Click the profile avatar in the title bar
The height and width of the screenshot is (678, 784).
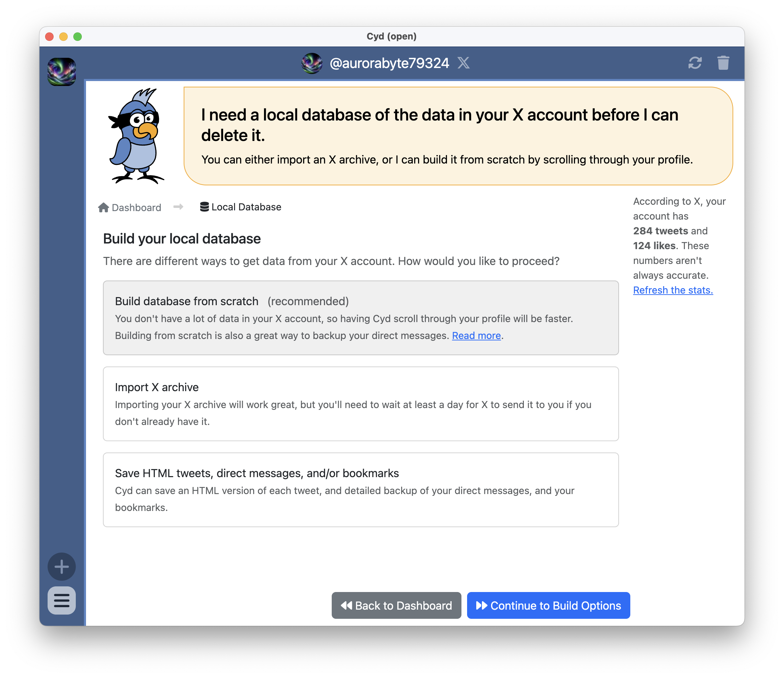tap(312, 63)
